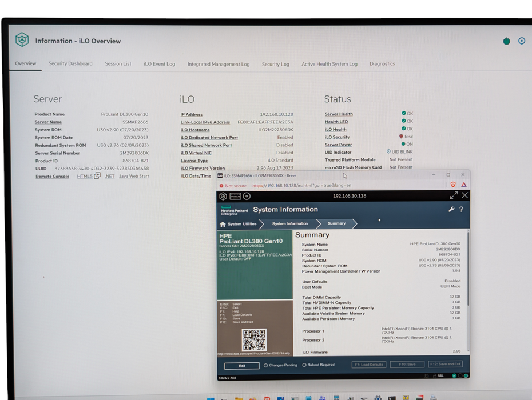Click the Link-Local IPv6 Address link

point(205,122)
